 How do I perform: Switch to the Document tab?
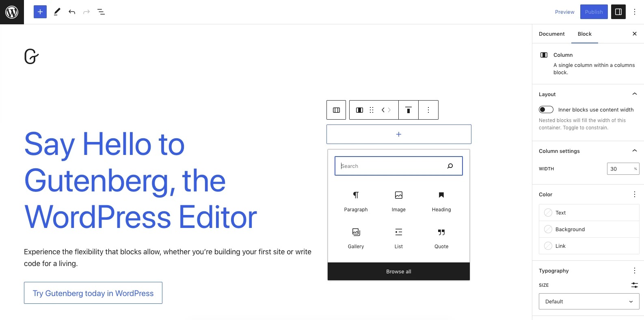pos(551,34)
